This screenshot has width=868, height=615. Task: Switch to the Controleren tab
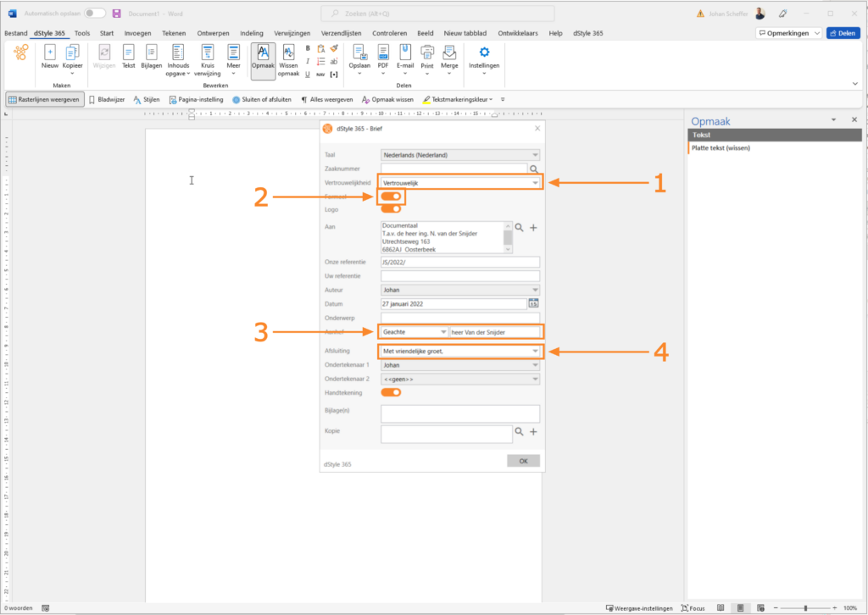point(390,33)
